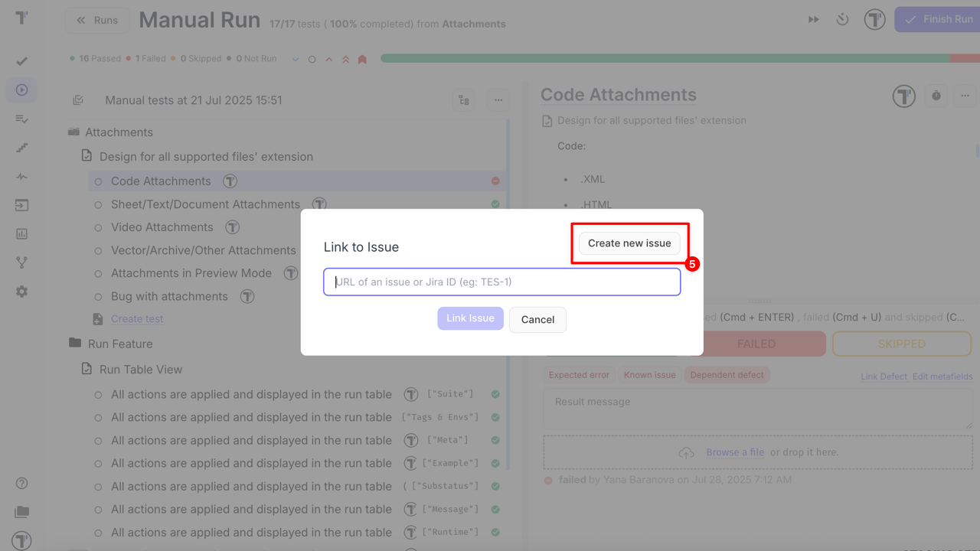The width and height of the screenshot is (980, 551).
Task: Open the Runs section from the left sidebar
Action: pos(21,90)
